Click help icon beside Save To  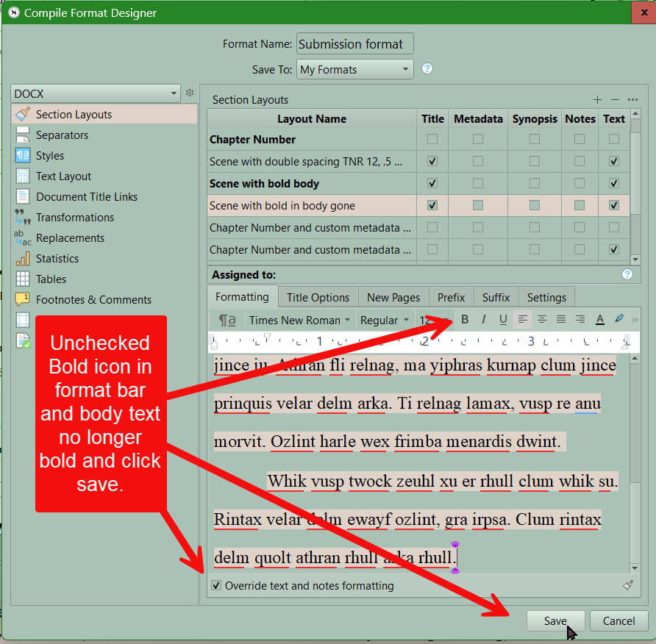pyautogui.click(x=427, y=68)
